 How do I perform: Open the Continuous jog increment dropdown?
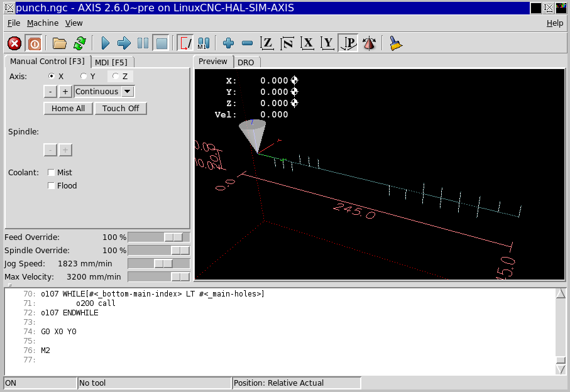point(127,92)
